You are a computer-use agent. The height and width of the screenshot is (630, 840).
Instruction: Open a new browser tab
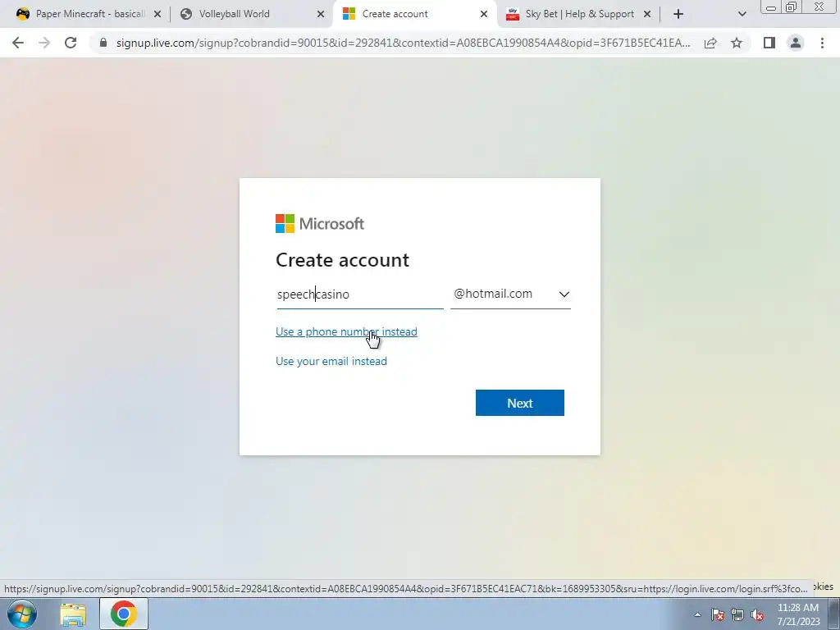(x=678, y=14)
